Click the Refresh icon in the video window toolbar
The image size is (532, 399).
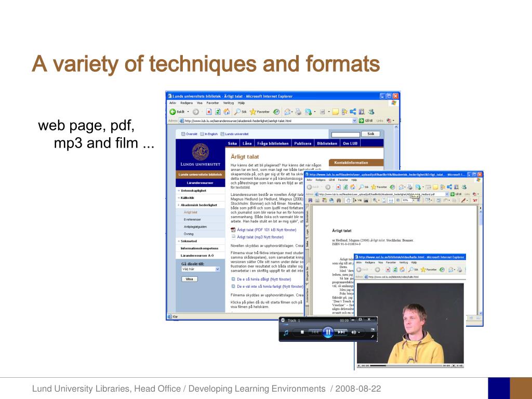click(x=395, y=270)
